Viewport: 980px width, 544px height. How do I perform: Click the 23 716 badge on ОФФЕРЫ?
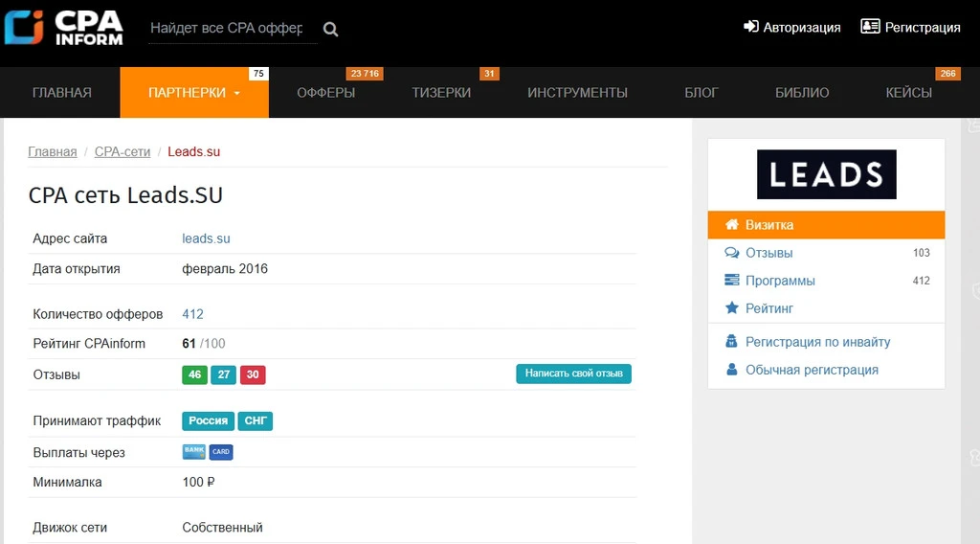coord(365,73)
